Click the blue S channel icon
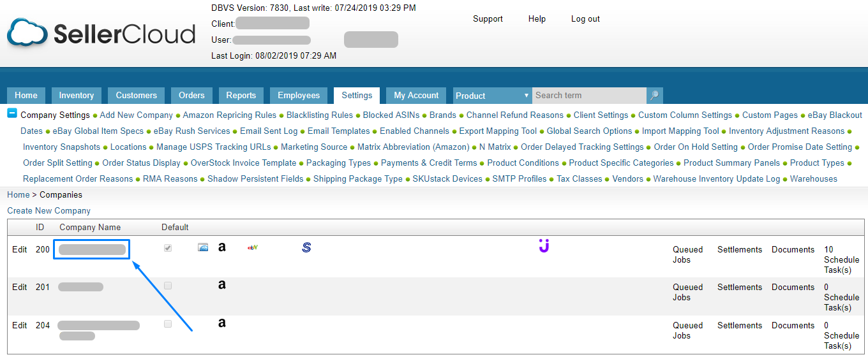This screenshot has width=868, height=357. coord(306,247)
